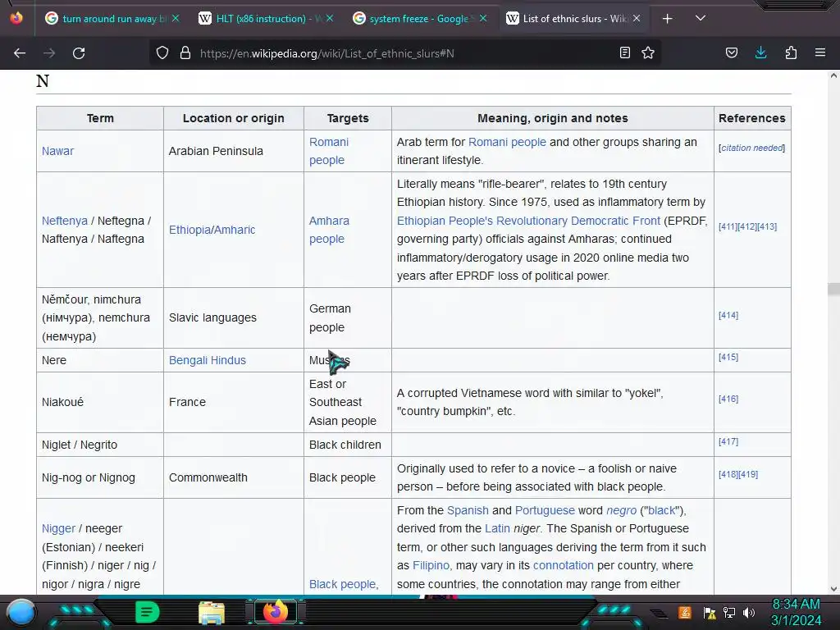
Task: Click the 'citation needed' link
Action: click(751, 148)
